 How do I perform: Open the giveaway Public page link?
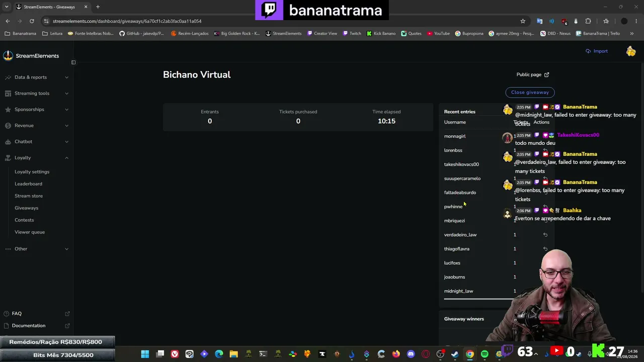pyautogui.click(x=533, y=75)
